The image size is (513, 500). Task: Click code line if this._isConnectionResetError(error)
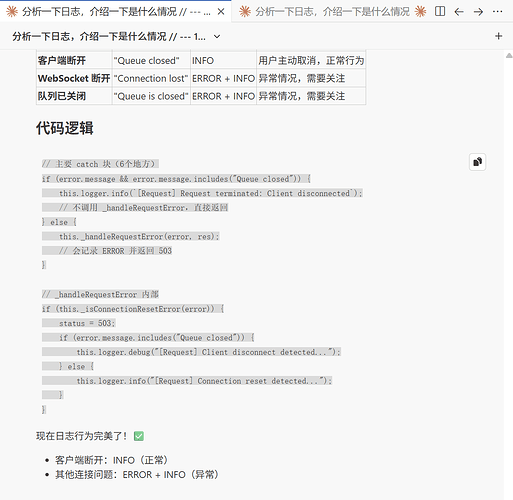click(133, 309)
